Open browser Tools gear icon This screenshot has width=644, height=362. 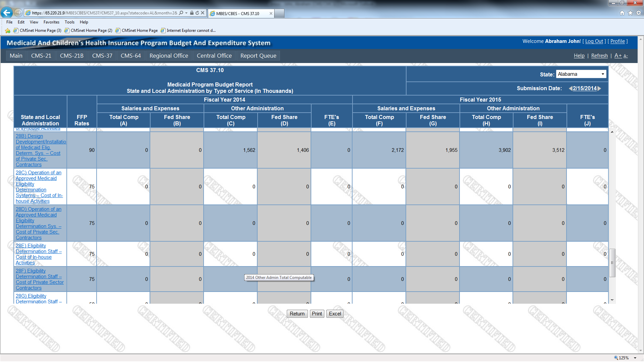click(639, 13)
